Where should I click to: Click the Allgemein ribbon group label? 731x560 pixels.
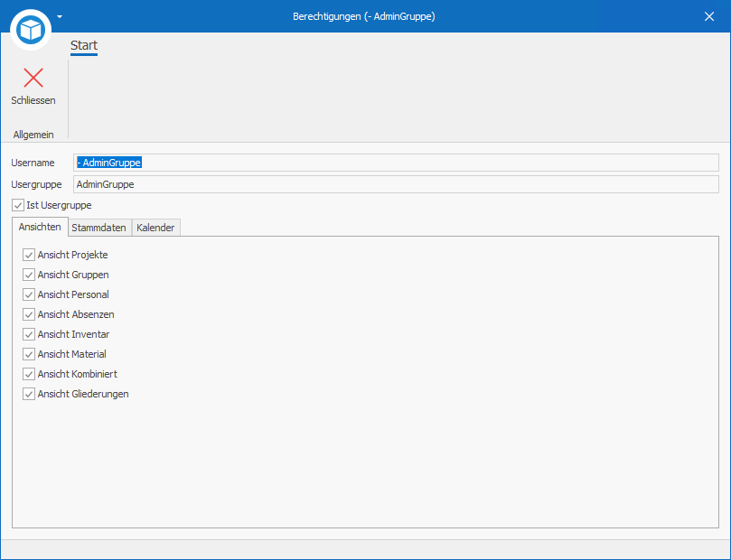click(33, 135)
